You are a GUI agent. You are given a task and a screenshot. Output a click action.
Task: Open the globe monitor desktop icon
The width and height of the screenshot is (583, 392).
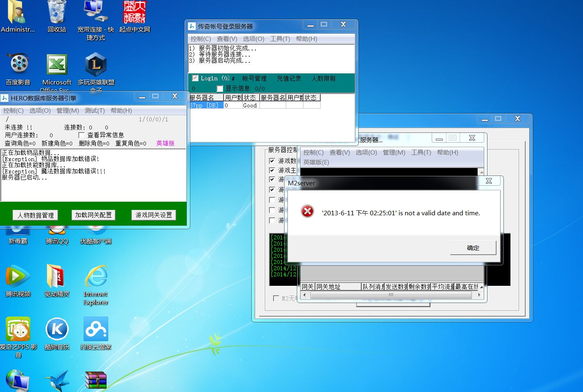(x=18, y=381)
